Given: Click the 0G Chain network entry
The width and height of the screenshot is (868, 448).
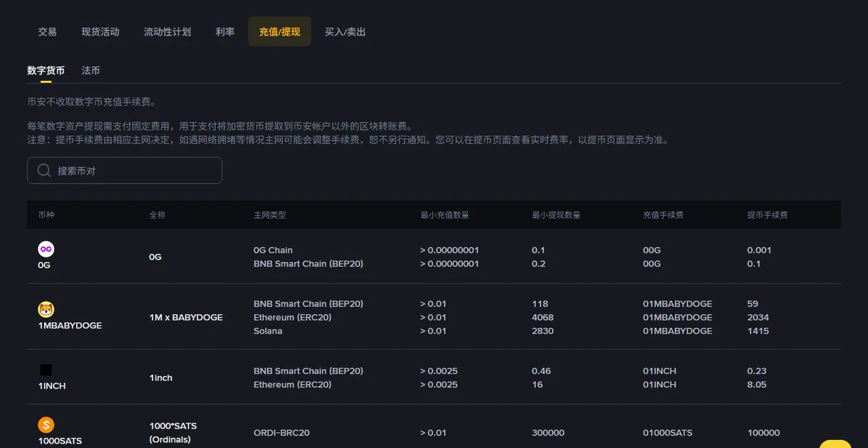Looking at the screenshot, I should 273,250.
